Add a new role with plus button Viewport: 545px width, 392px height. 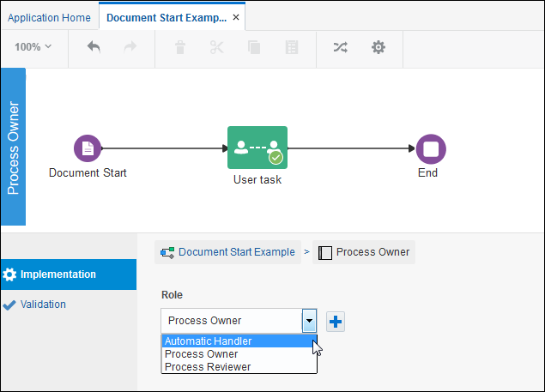(x=336, y=322)
